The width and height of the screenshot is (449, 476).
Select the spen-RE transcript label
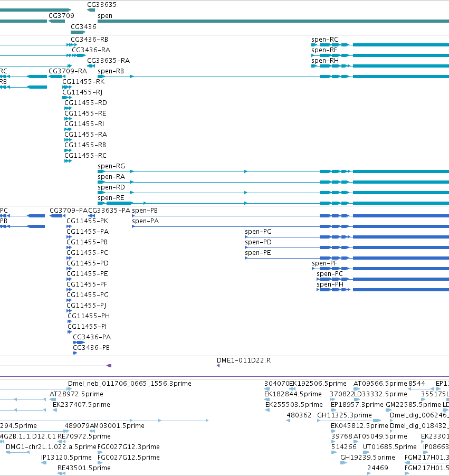pyautogui.click(x=111, y=198)
